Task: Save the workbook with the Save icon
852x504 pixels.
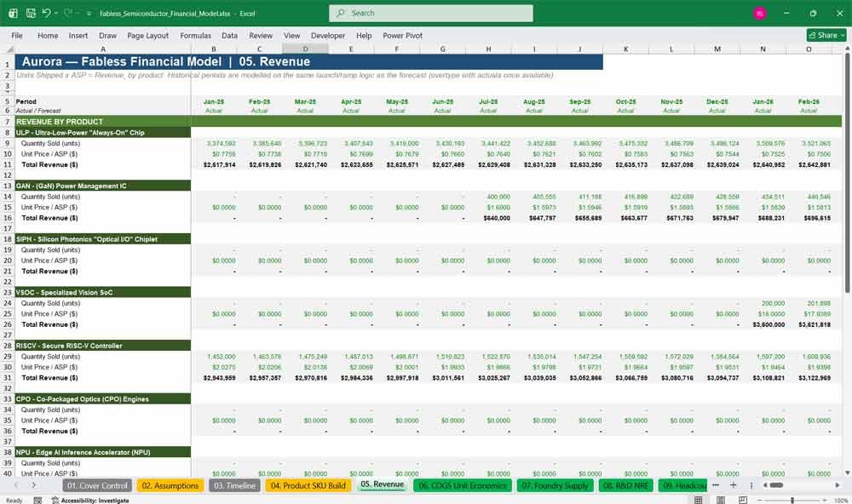Action: 31,13
